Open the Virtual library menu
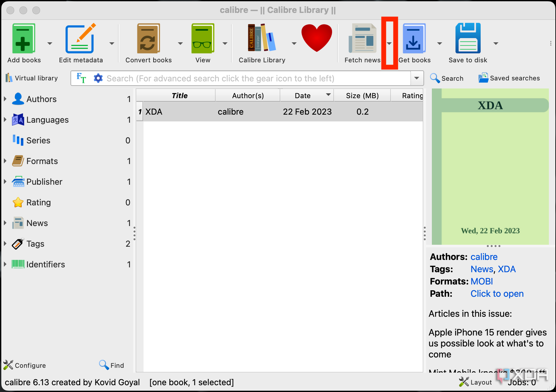The height and width of the screenshot is (392, 556). pos(32,78)
